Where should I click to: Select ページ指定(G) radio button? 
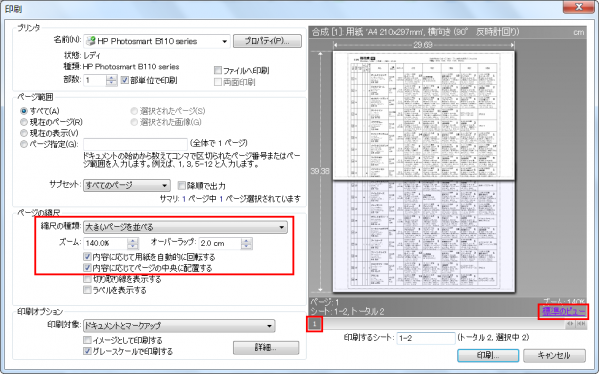click(24, 144)
